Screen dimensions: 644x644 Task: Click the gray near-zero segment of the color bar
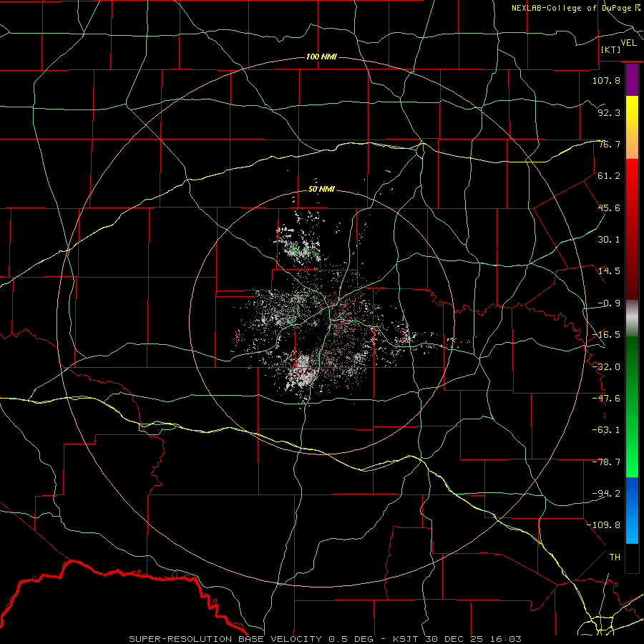(x=632, y=318)
